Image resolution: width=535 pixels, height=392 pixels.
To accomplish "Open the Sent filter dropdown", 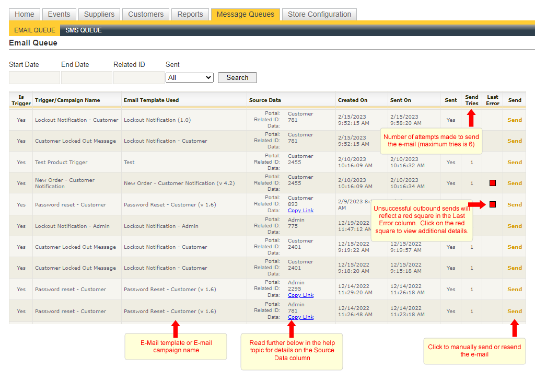I will (x=189, y=77).
